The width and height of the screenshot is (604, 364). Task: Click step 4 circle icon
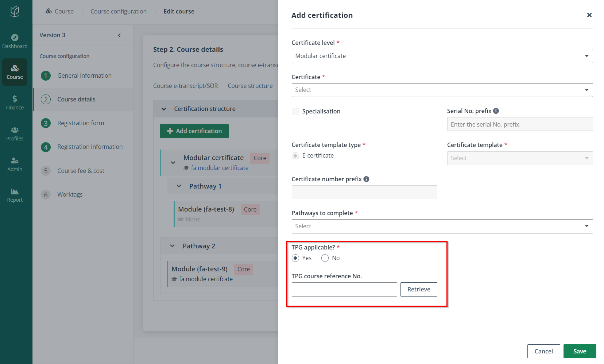46,147
